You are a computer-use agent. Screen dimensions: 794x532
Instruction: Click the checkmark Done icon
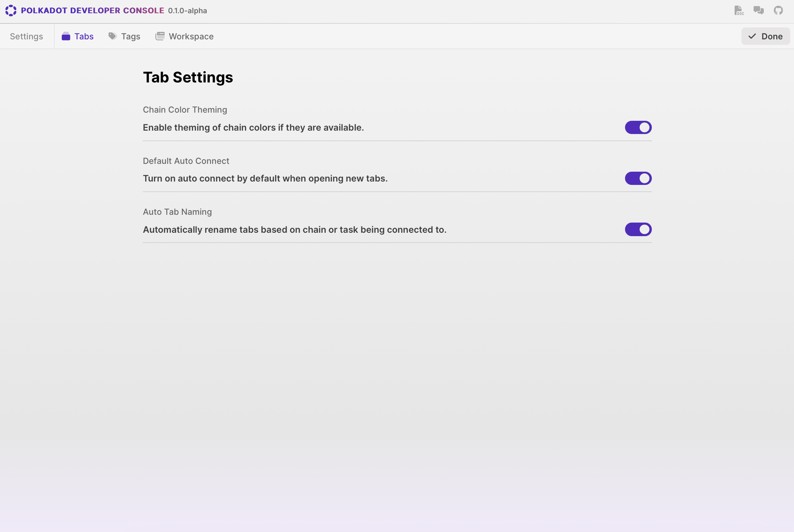coord(751,36)
